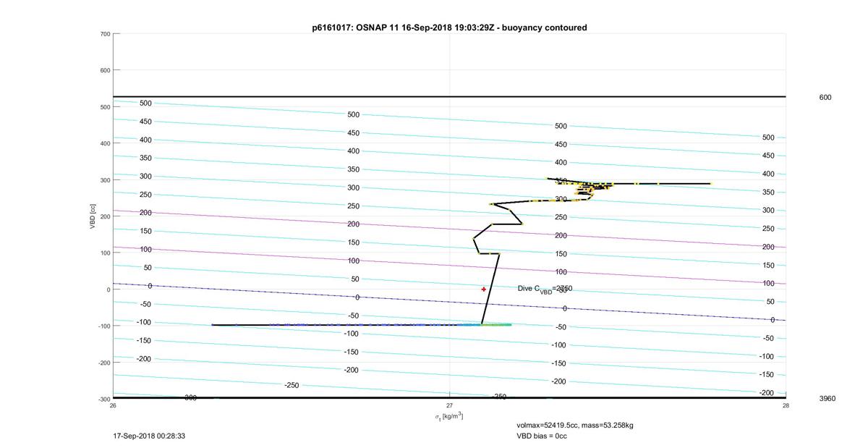Click the red plus marker
Screen dimensions: 868x448
pyautogui.click(x=484, y=289)
